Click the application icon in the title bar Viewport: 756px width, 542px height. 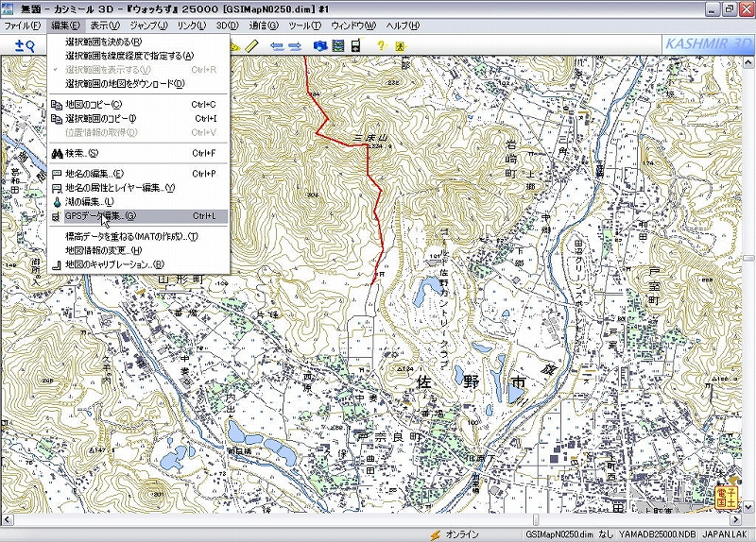click(x=8, y=8)
